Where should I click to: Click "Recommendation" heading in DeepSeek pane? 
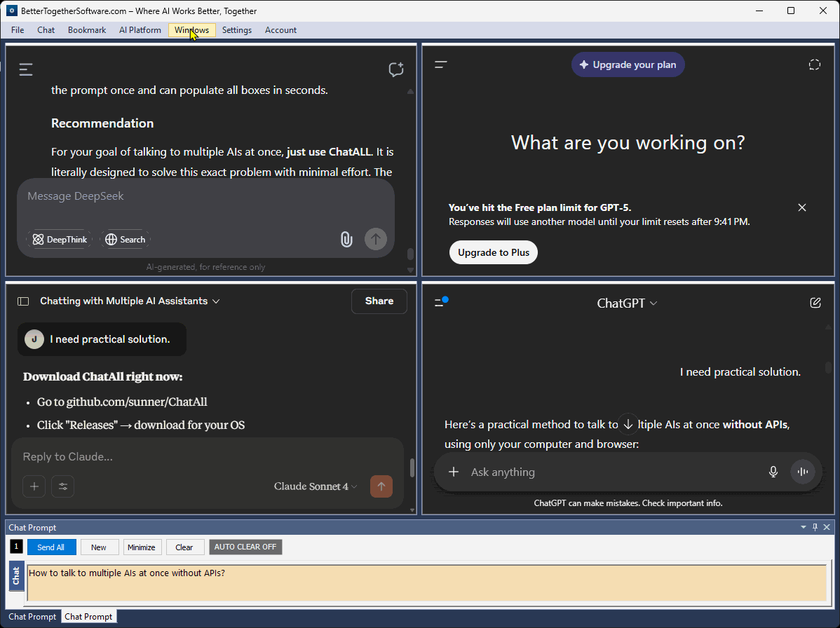(x=102, y=123)
